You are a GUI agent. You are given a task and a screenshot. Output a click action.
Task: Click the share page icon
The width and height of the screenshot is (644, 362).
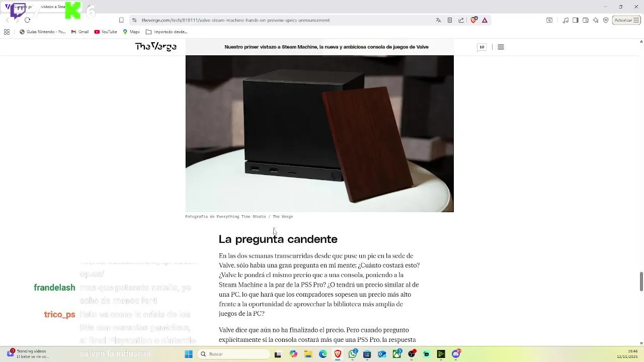[461, 20]
